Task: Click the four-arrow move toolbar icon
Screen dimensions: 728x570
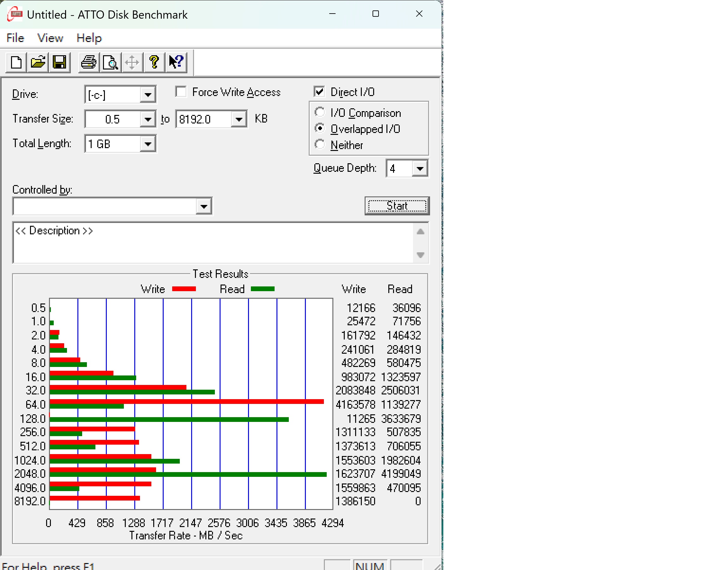Action: 132,63
